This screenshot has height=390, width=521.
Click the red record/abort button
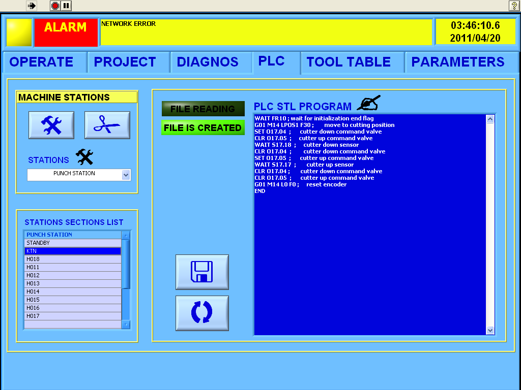tap(55, 6)
